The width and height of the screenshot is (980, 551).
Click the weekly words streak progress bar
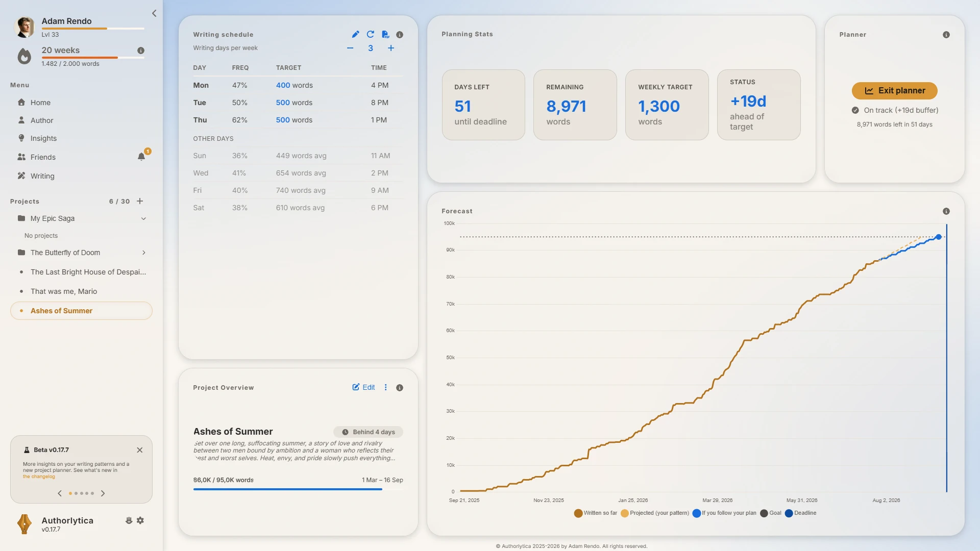[x=93, y=58]
